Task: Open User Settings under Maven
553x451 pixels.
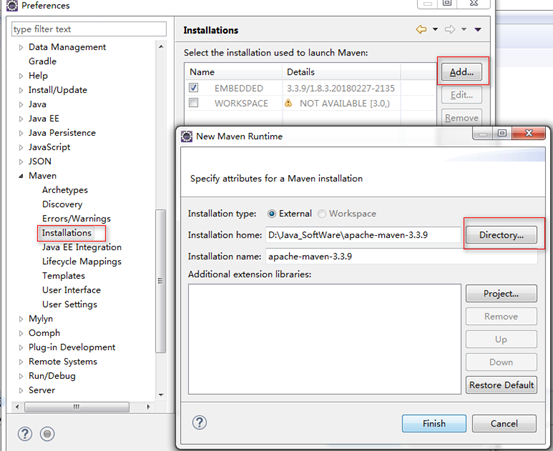Action: click(x=69, y=304)
